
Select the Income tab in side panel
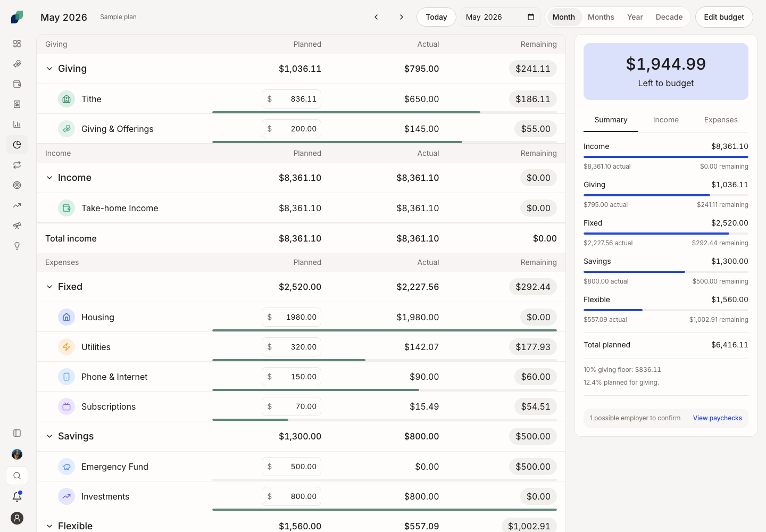click(x=666, y=120)
